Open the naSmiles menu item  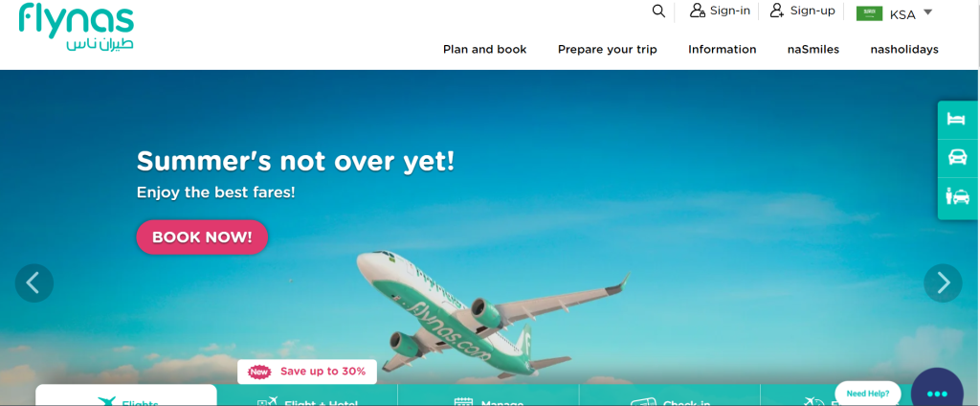(x=813, y=50)
